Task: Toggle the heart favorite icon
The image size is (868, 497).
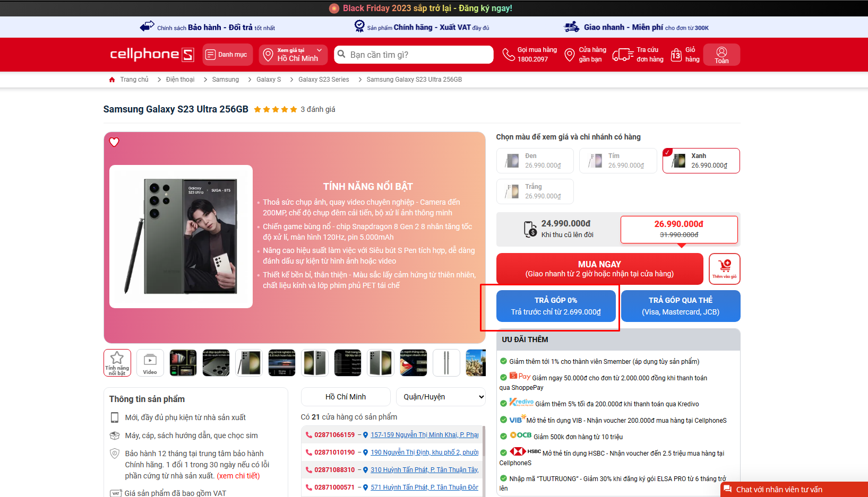Action: click(114, 142)
